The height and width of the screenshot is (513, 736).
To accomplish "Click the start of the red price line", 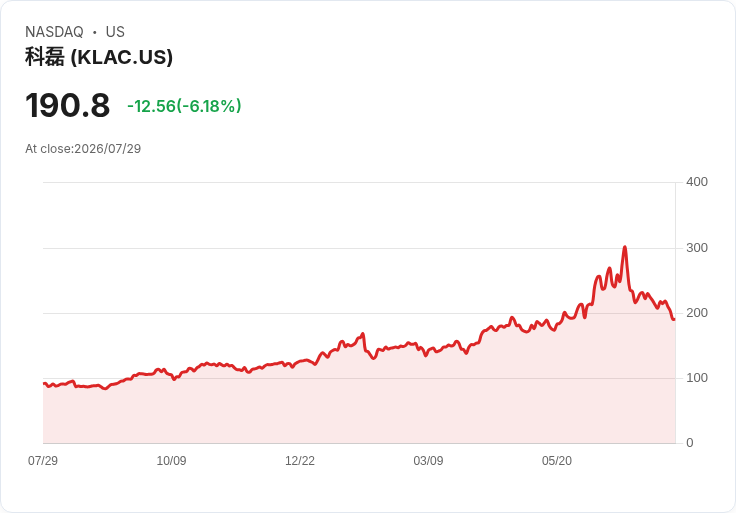I will click(x=44, y=383).
